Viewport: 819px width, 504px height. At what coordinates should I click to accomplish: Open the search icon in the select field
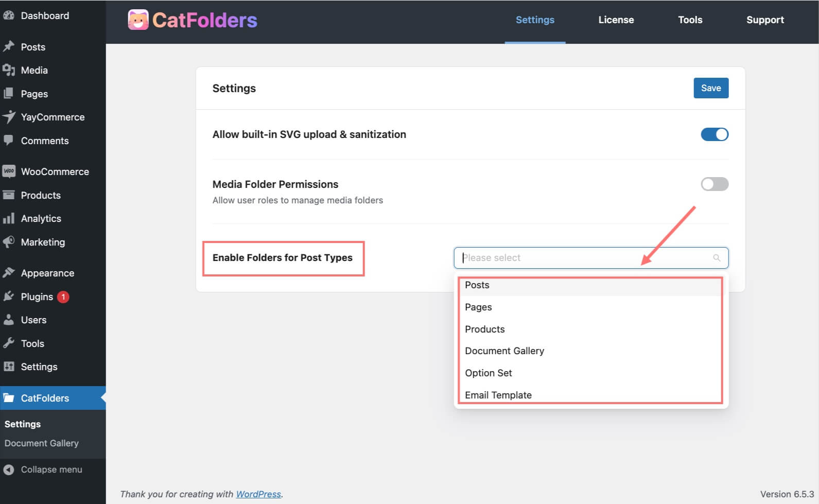(717, 257)
